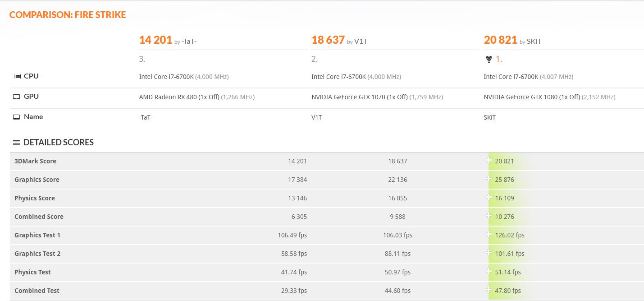Click the 'Combined Test' row label

pyautogui.click(x=37, y=291)
